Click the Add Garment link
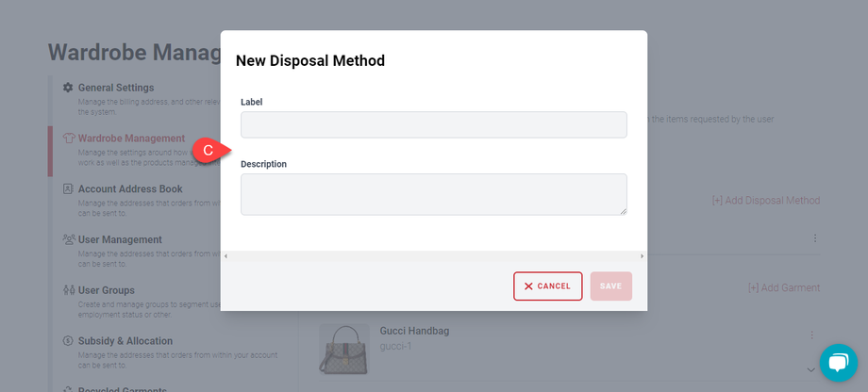 pyautogui.click(x=783, y=287)
